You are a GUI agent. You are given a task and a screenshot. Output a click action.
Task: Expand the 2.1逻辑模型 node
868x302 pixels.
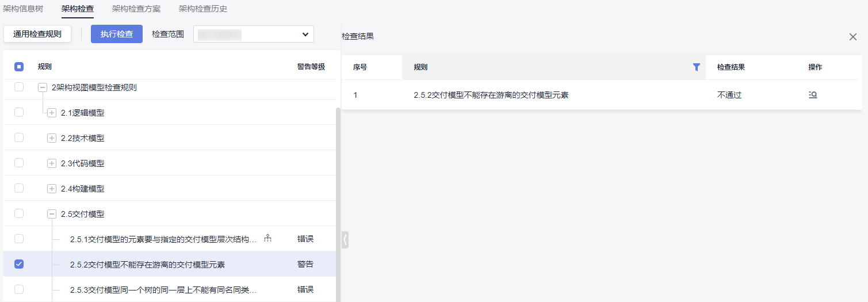pos(52,113)
